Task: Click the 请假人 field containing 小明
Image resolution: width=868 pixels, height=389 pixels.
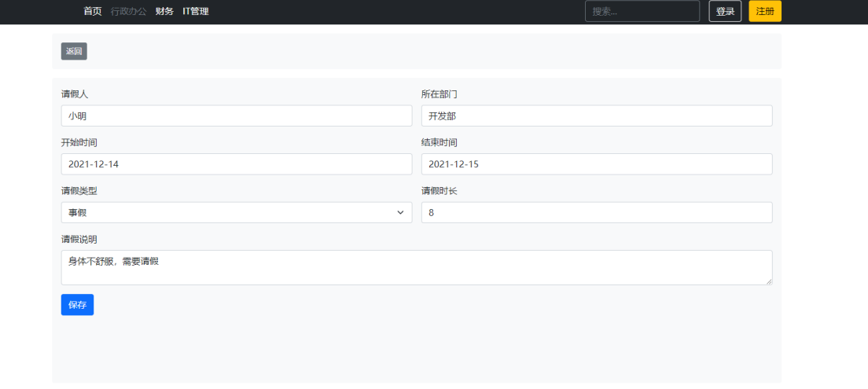Action: click(237, 116)
